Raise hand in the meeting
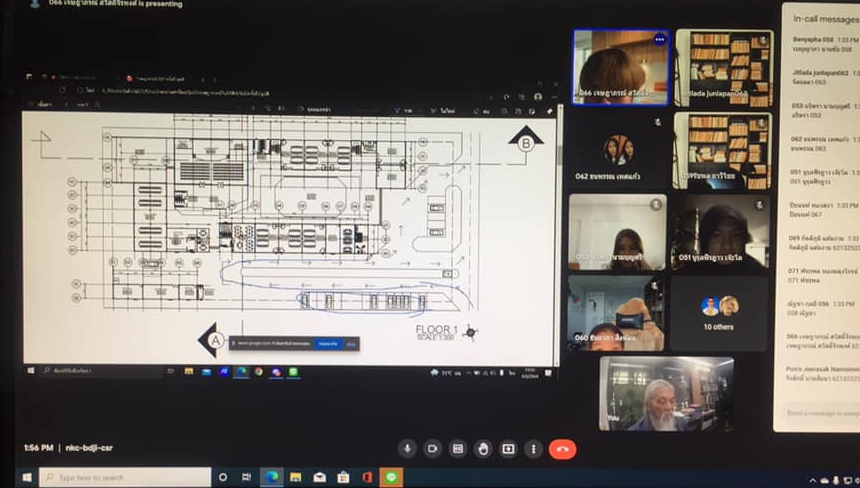Image resolution: width=860 pixels, height=488 pixels. pos(483,448)
